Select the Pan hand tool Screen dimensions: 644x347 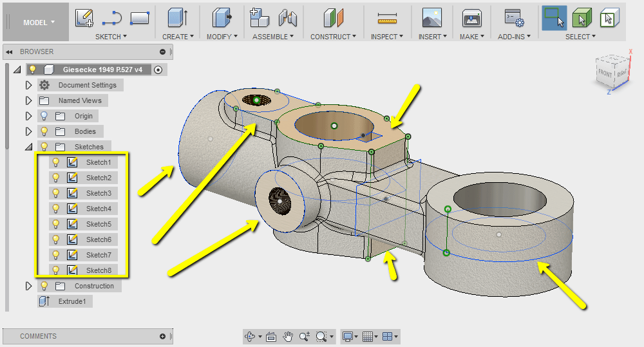[x=288, y=337]
